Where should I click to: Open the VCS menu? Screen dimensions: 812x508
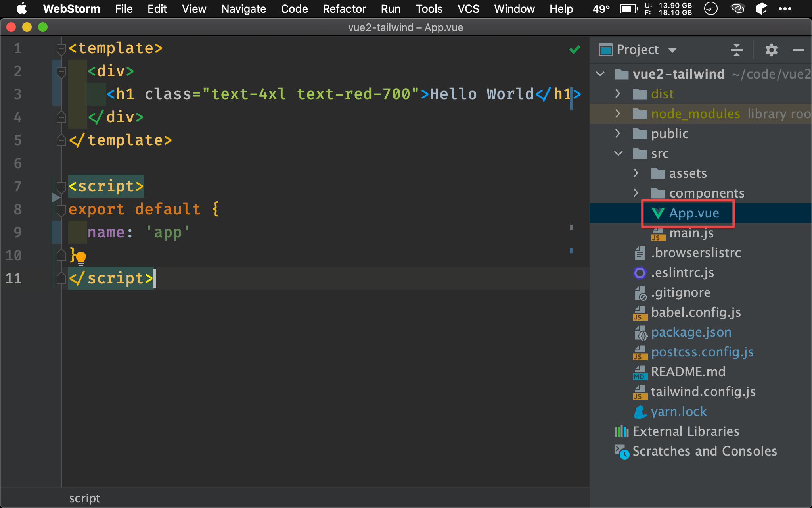(x=468, y=8)
